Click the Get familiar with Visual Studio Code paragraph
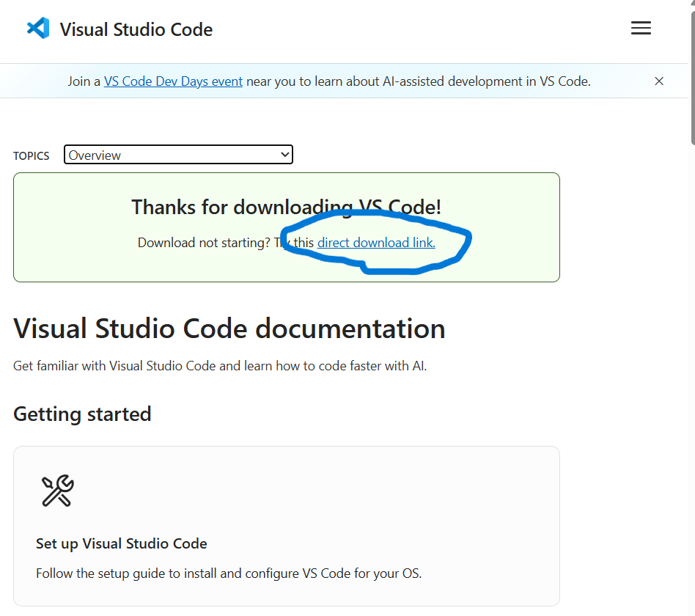 click(x=220, y=366)
